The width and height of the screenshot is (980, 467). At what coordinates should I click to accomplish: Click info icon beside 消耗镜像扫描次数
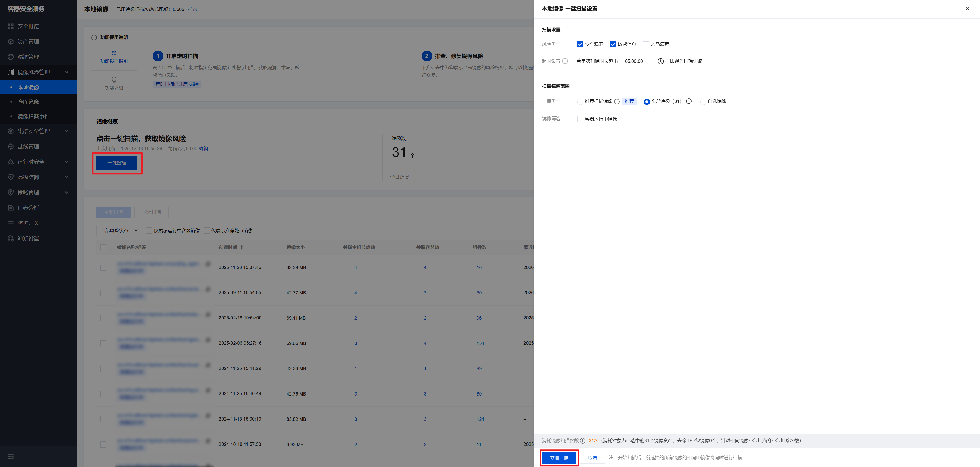click(x=582, y=441)
